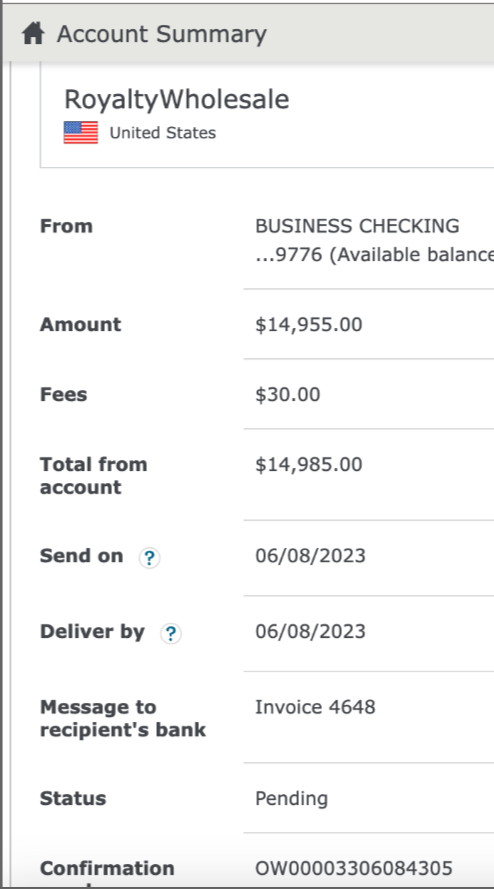The width and height of the screenshot is (494, 889).
Task: Click the Pending status value
Action: (292, 799)
